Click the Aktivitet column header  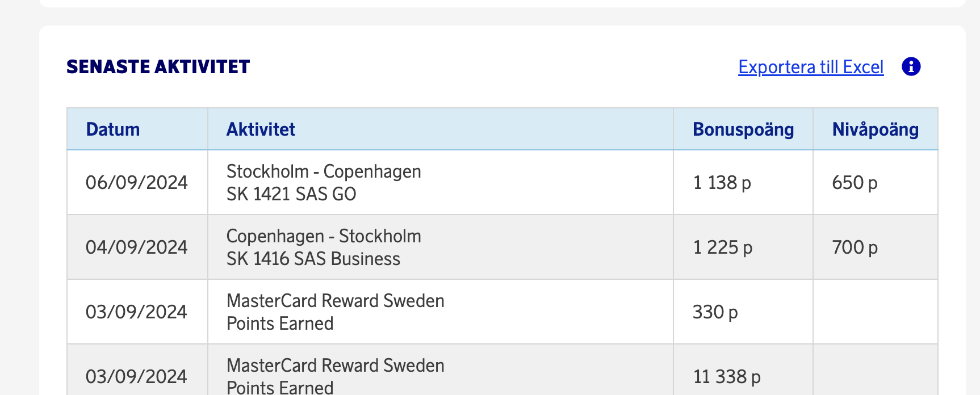261,129
